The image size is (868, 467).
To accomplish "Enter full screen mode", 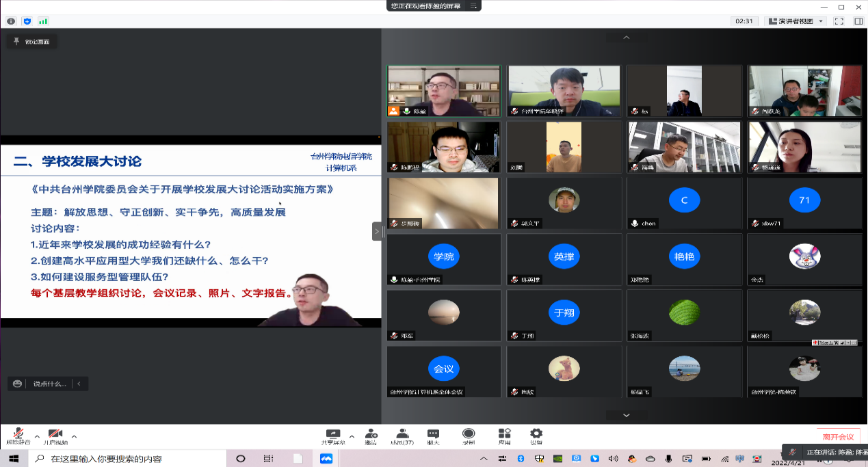I will [839, 21].
